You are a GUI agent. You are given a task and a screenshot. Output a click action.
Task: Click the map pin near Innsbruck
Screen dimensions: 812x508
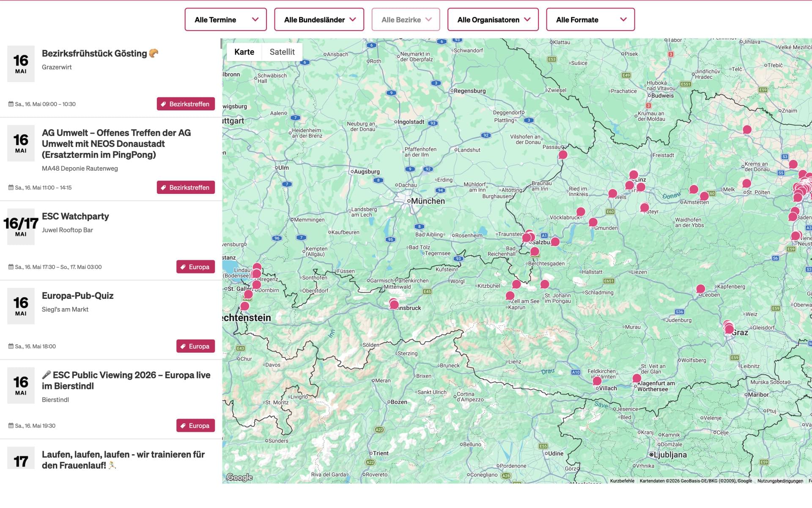click(x=394, y=304)
